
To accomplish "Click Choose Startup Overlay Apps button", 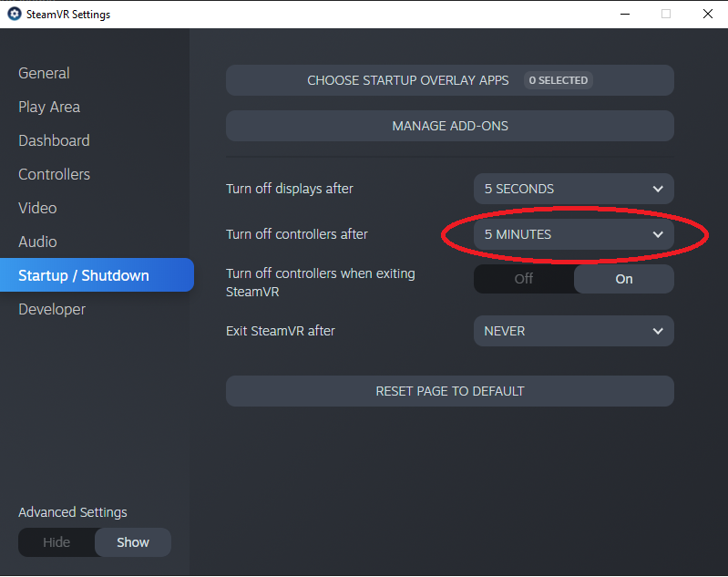I will (449, 80).
